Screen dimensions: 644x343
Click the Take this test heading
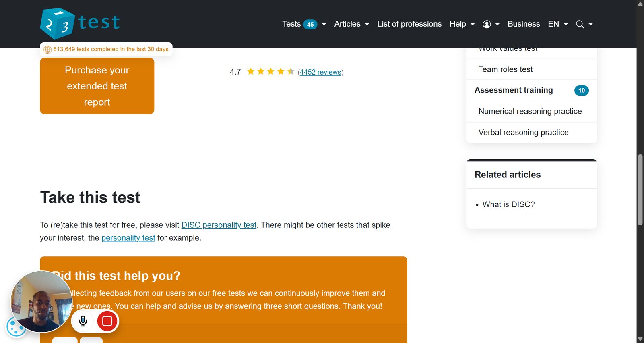90,197
